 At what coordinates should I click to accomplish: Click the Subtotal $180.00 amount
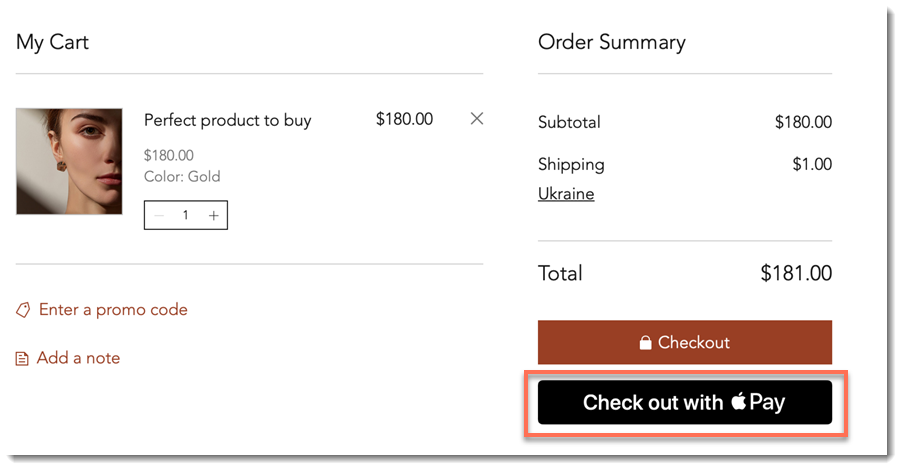click(803, 122)
